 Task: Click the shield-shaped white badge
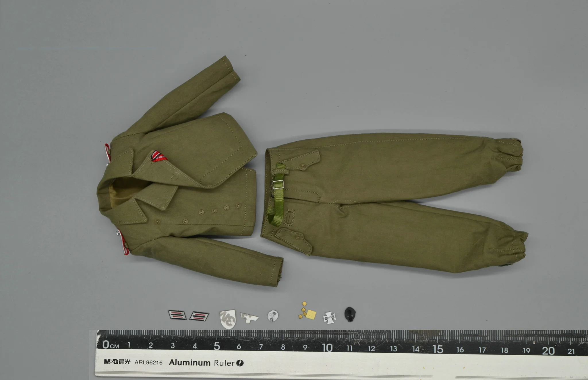[228, 319]
